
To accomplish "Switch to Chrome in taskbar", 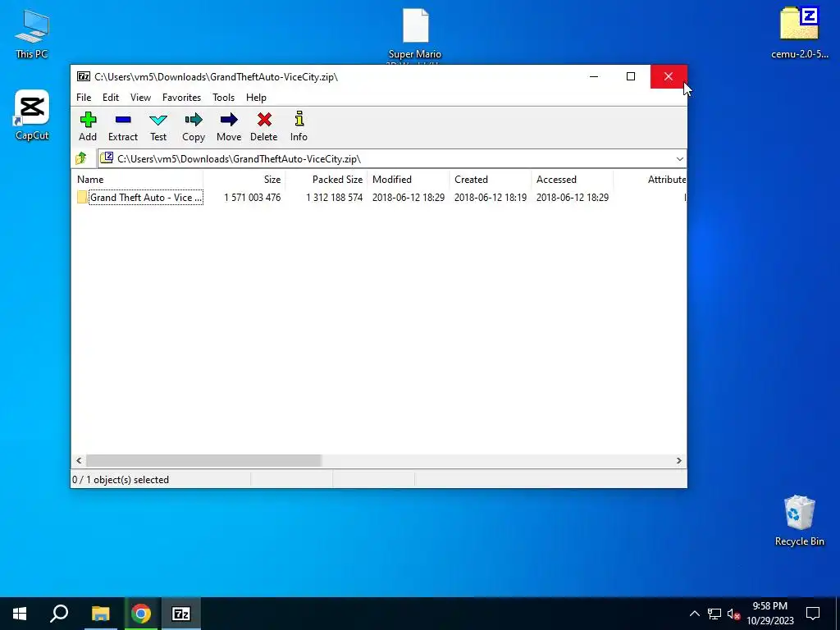I will 141,614.
